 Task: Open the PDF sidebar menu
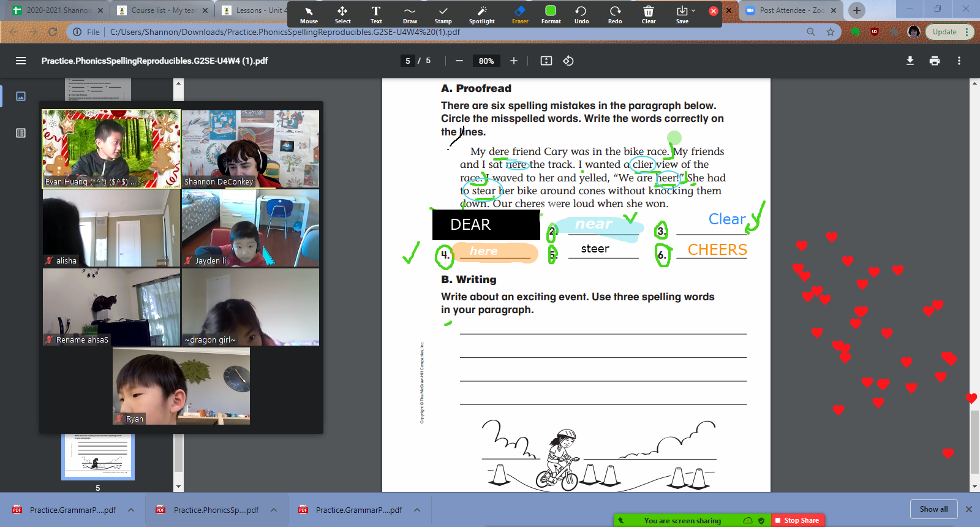tap(21, 61)
